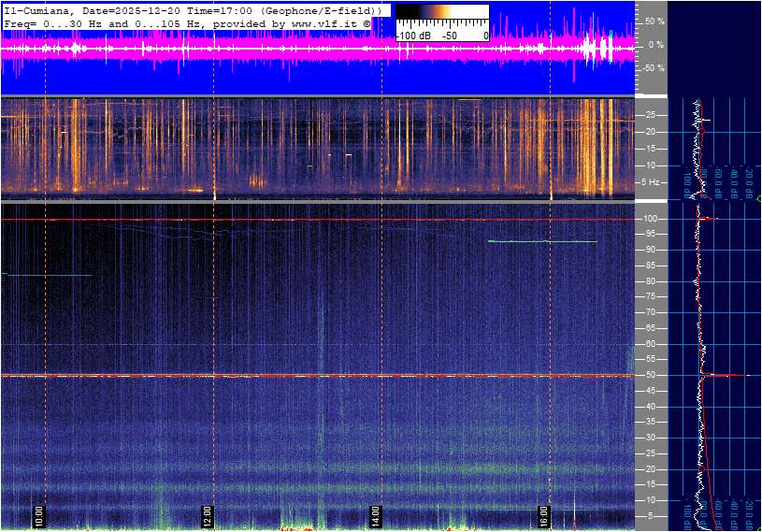Click the 10:00 time marker label
762x532 pixels.
[x=38, y=516]
